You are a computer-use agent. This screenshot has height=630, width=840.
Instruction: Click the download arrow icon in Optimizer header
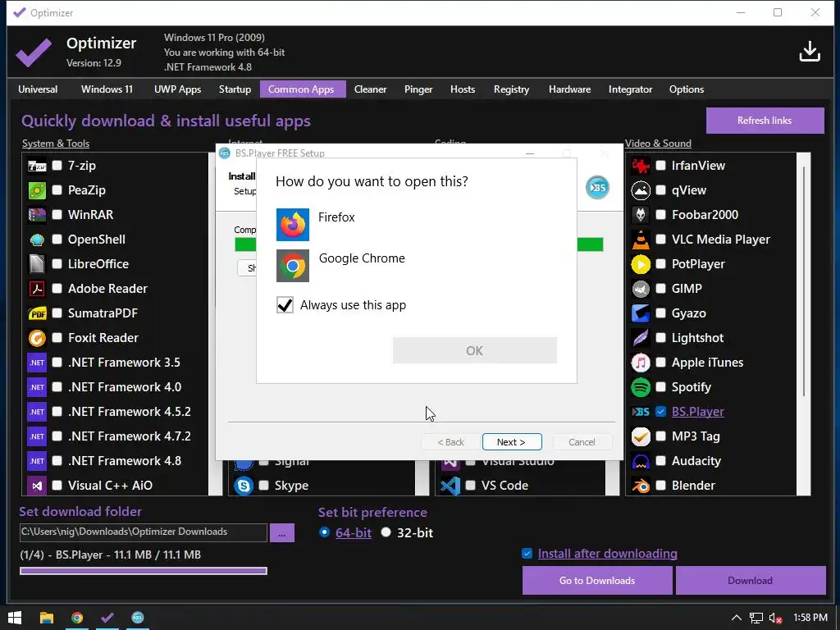[x=810, y=52]
